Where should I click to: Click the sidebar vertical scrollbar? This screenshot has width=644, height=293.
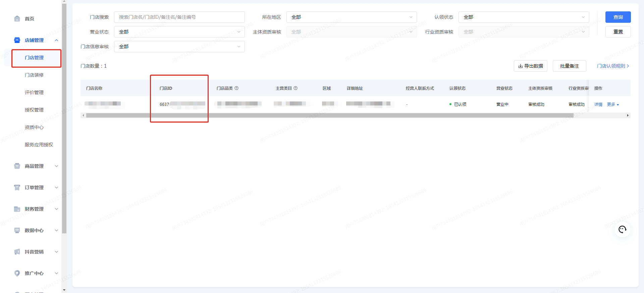tap(64, 119)
